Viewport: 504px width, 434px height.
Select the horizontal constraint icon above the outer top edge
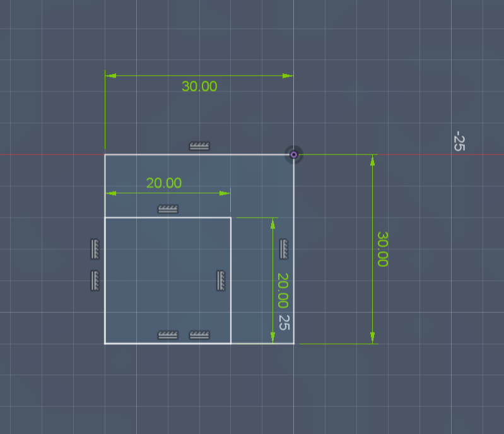(x=199, y=146)
